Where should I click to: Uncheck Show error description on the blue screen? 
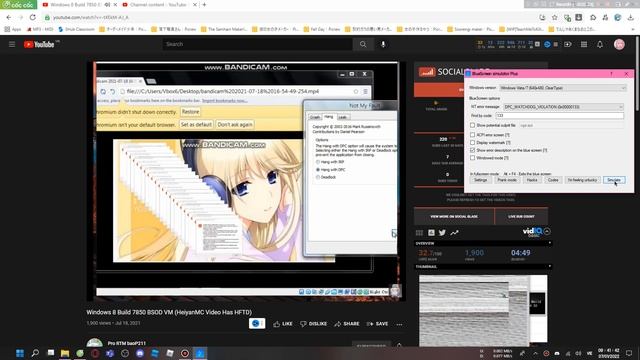tap(473, 150)
